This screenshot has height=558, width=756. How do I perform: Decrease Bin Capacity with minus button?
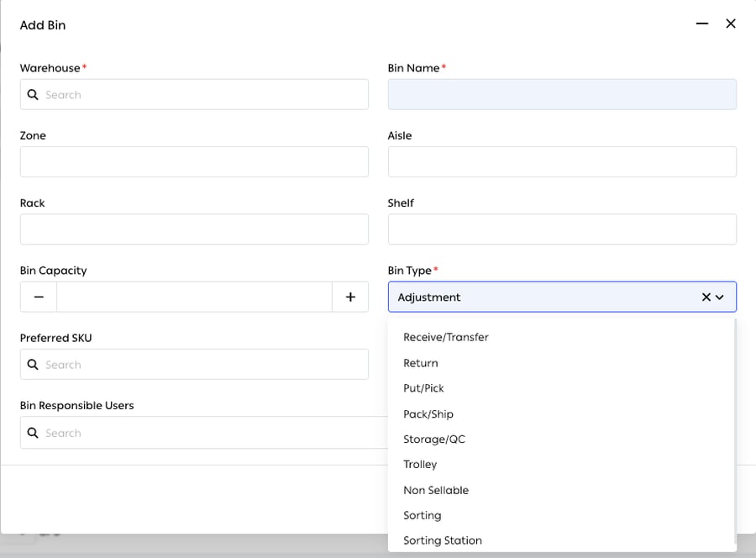[39, 297]
